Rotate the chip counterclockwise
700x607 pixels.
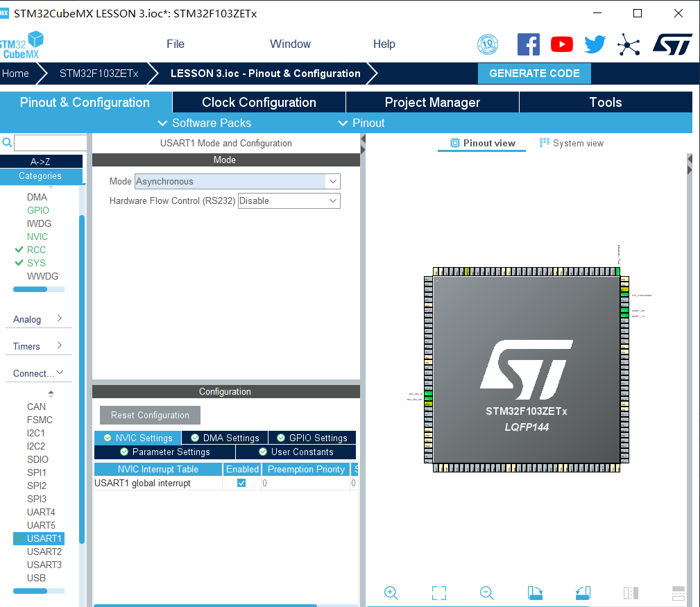582,593
